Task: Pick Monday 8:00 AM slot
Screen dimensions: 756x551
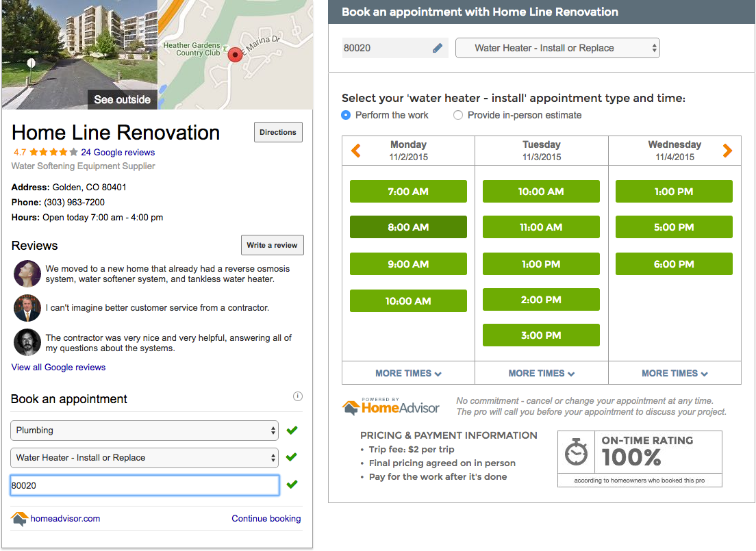Action: tap(408, 227)
